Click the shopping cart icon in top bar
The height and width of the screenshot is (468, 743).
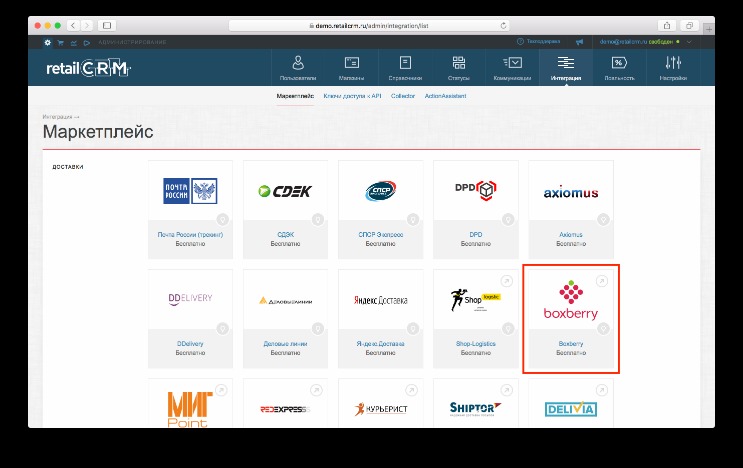[x=61, y=43]
